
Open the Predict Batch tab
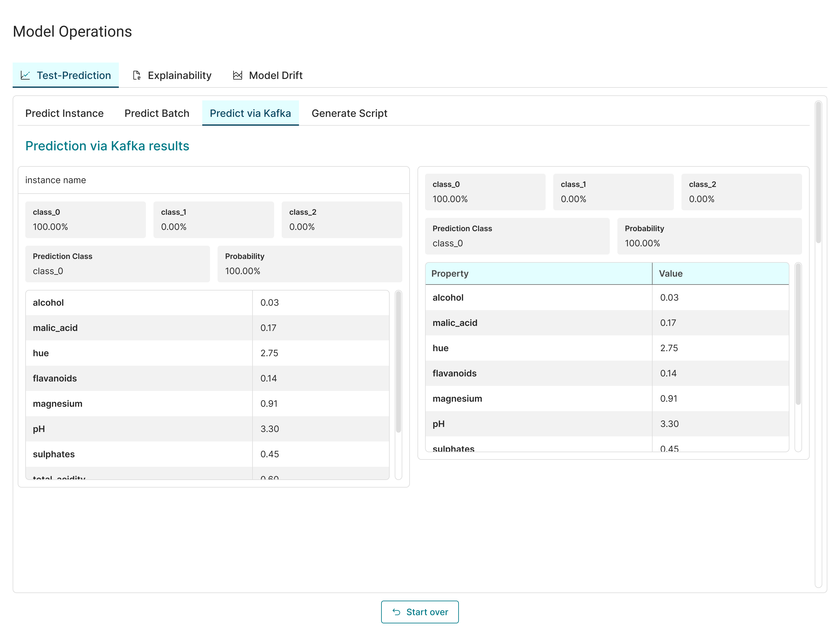click(x=156, y=113)
